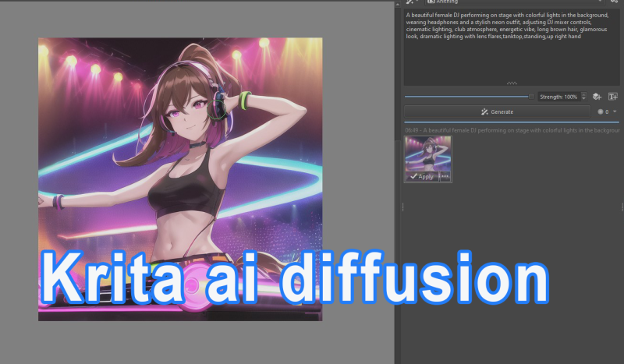Add a control layer via layers-plus icon

(597, 97)
